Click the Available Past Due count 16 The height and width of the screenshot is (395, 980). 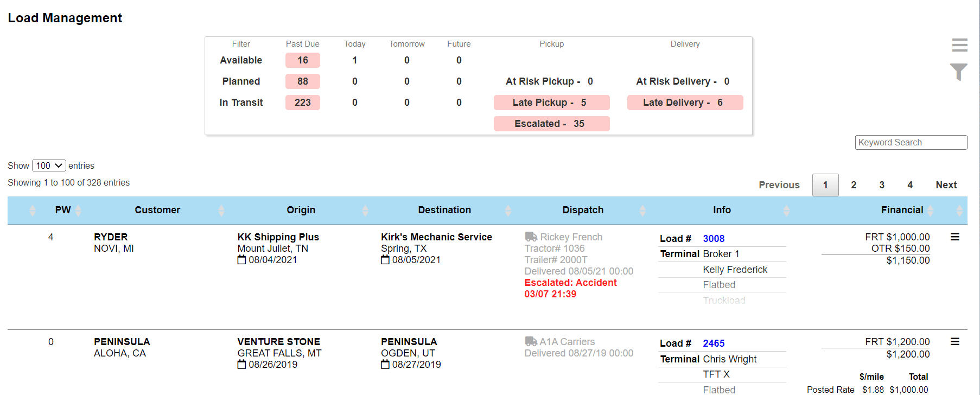[303, 60]
